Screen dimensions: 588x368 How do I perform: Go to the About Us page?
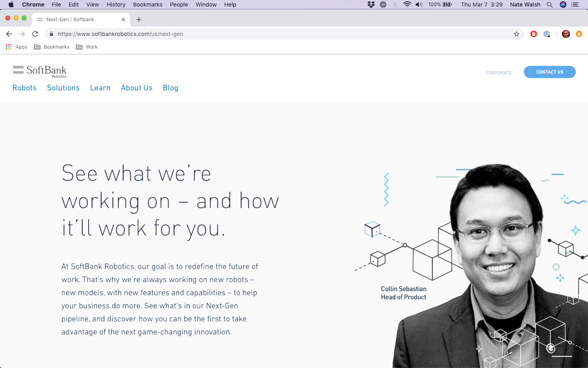coord(136,88)
